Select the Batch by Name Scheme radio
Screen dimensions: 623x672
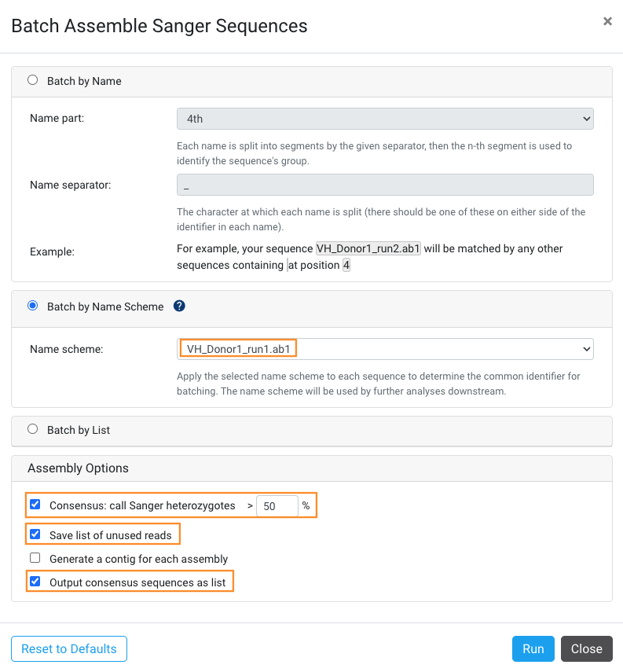click(32, 306)
